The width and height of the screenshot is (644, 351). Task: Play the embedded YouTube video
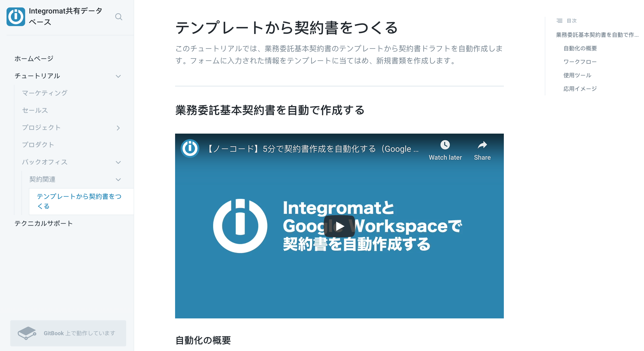point(339,226)
